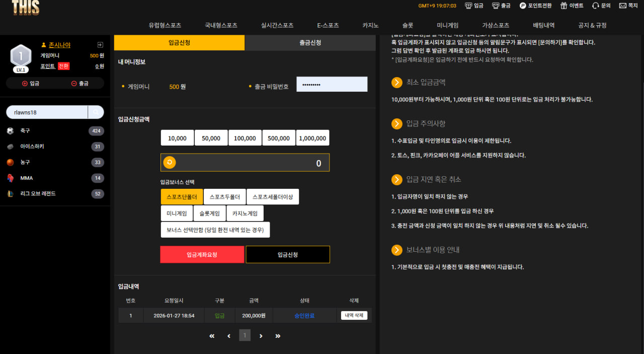Choose 보너스 선택안함 bonus option
The height and width of the screenshot is (354, 644).
tap(215, 230)
